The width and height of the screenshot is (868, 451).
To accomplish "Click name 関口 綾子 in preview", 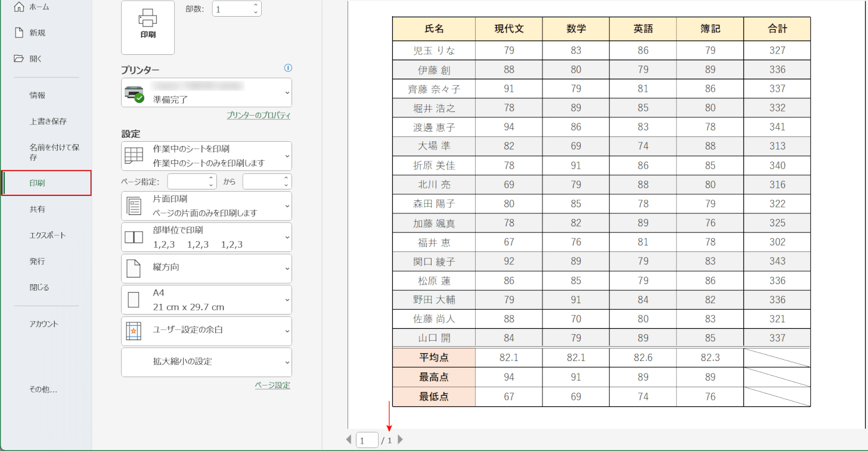I will coord(434,262).
